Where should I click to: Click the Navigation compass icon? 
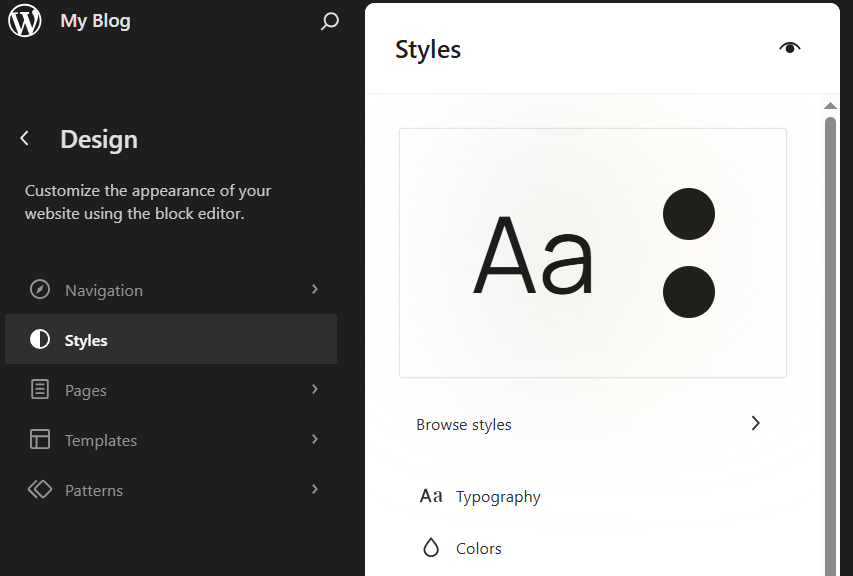[40, 289]
